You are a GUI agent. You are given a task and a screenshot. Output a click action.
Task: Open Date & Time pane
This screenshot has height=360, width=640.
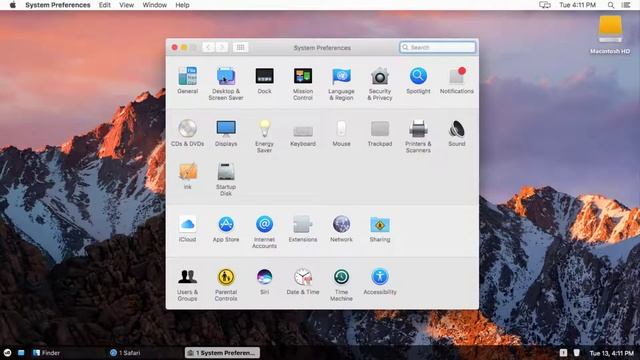click(303, 281)
